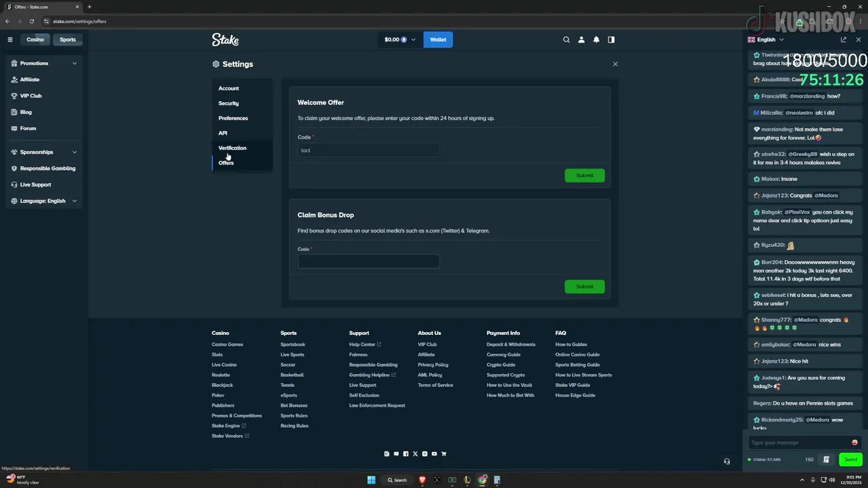Open the forum icon in footer
Image resolution: width=868 pixels, height=488 pixels.
(396, 454)
